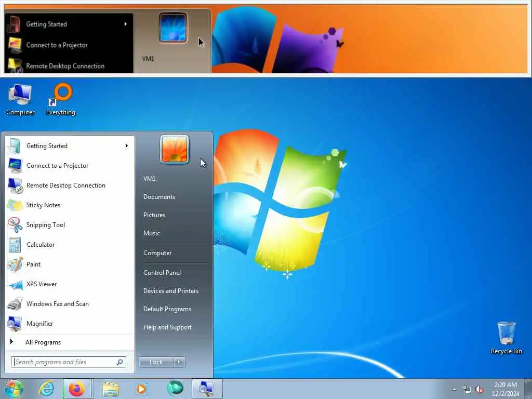This screenshot has width=532, height=399.
Task: Open Music from Start menu
Action: click(152, 233)
